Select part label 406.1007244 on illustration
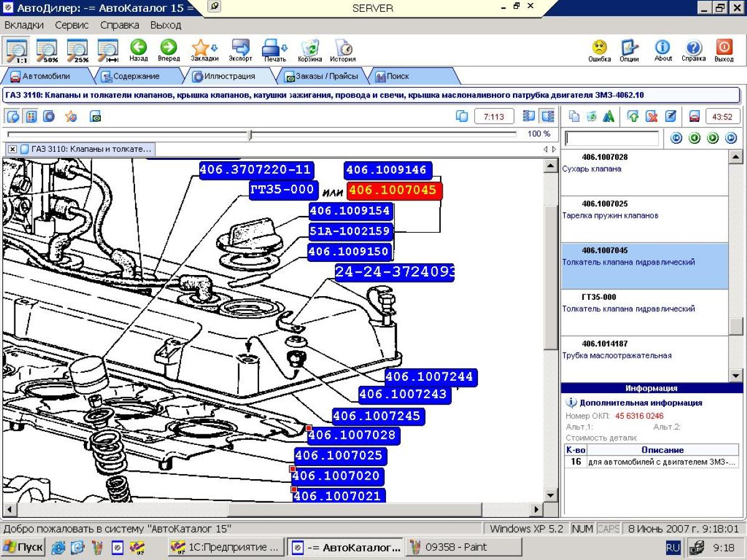The image size is (747, 560). click(x=430, y=376)
